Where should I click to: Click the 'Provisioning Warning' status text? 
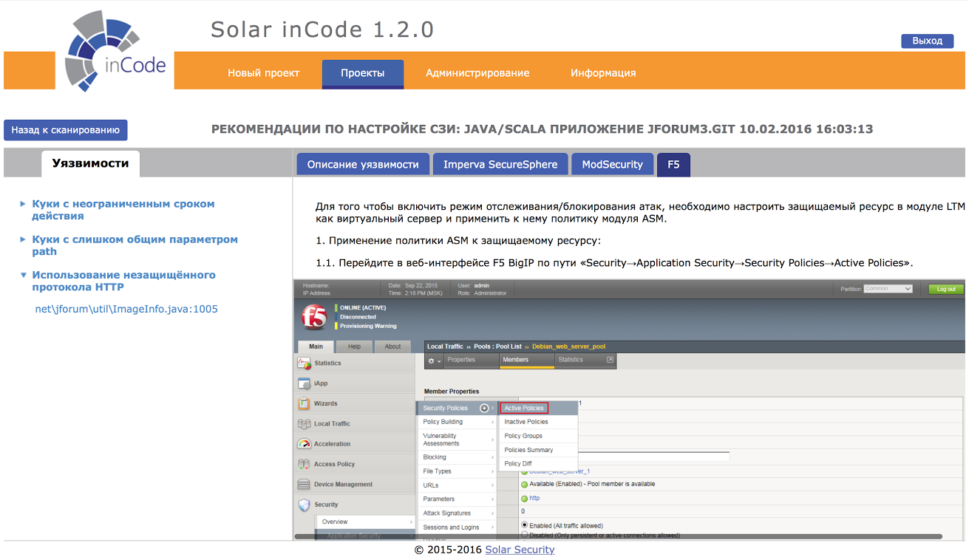[368, 326]
